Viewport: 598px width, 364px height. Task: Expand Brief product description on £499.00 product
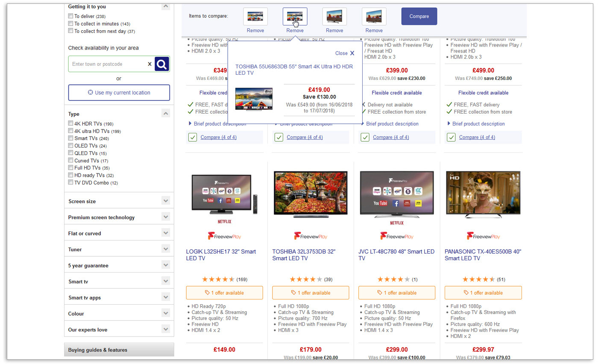(x=476, y=124)
